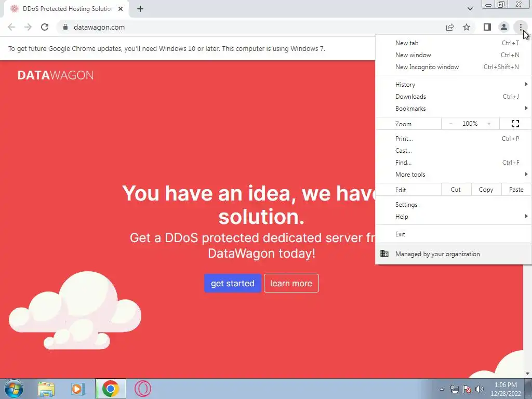This screenshot has width=532, height=399.
Task: Open Opera browser from taskbar
Action: [142, 389]
